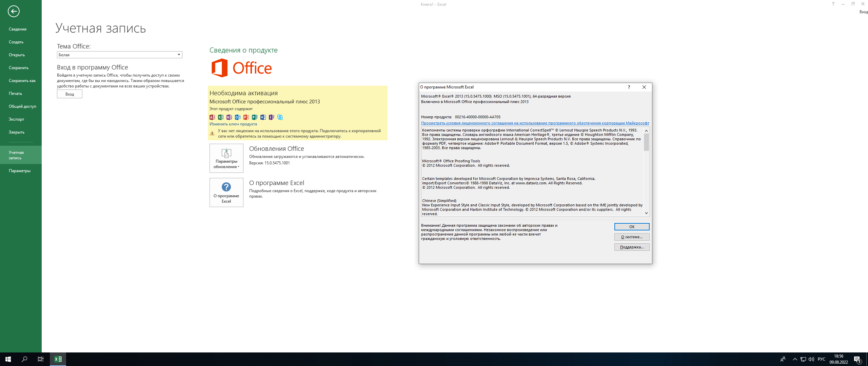Image resolution: width=868 pixels, height=366 pixels.
Task: Click the warning triangle beside license message
Action: click(x=212, y=134)
